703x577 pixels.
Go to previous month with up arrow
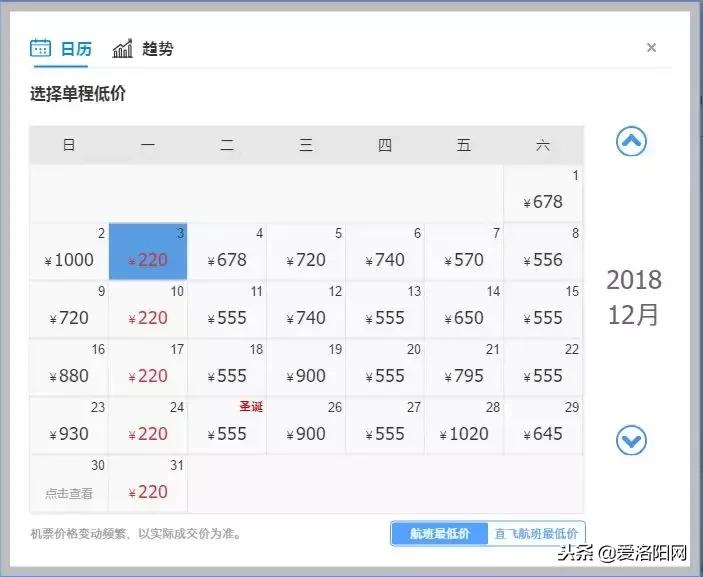[631, 142]
